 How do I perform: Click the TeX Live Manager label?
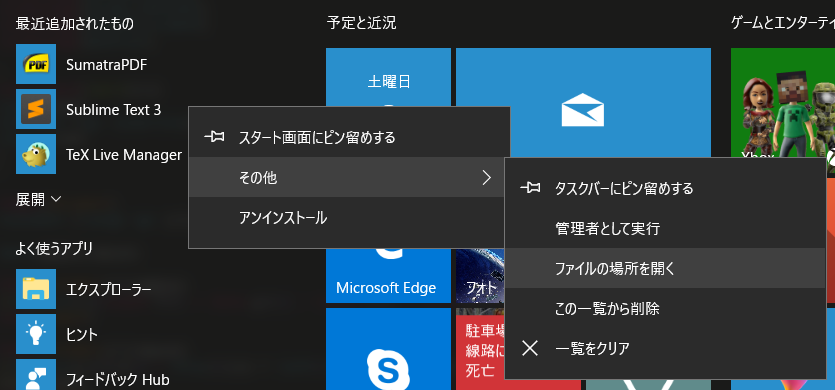pos(124,155)
